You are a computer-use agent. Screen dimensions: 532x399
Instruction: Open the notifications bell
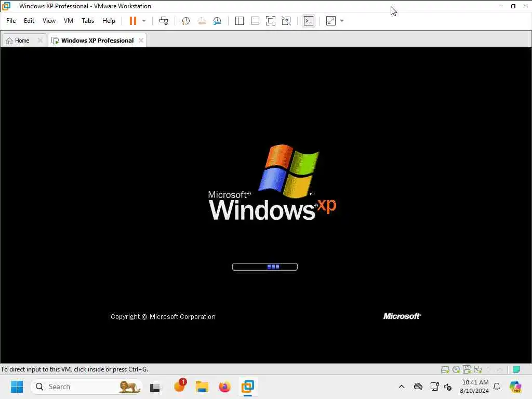pyautogui.click(x=497, y=387)
